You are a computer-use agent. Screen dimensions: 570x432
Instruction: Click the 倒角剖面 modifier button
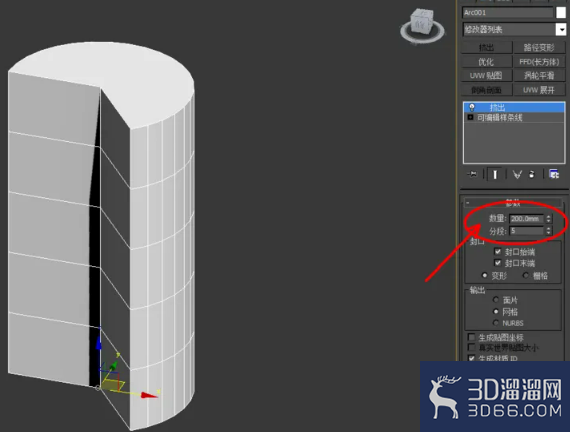[x=486, y=90]
